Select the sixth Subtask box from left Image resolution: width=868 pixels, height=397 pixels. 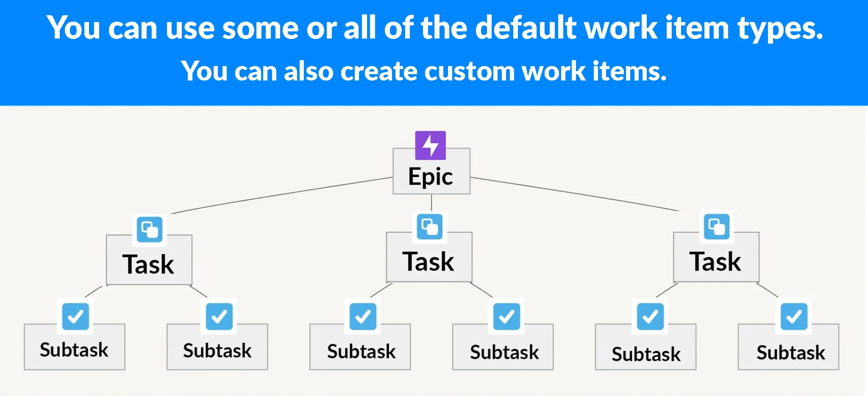point(789,347)
